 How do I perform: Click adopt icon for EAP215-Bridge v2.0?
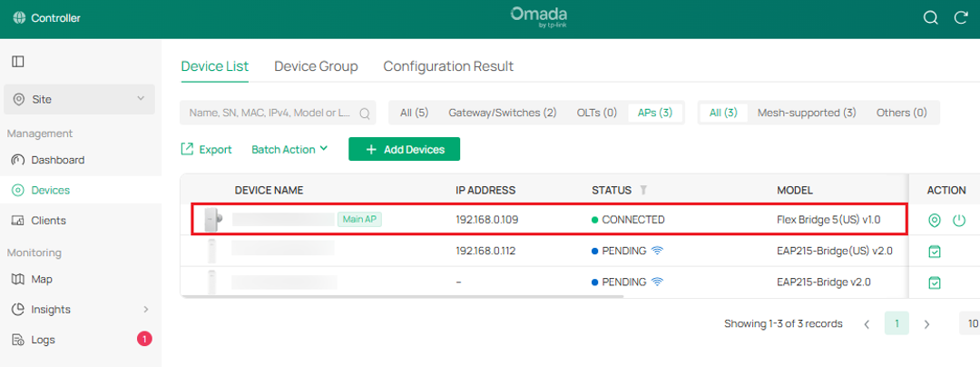(935, 283)
